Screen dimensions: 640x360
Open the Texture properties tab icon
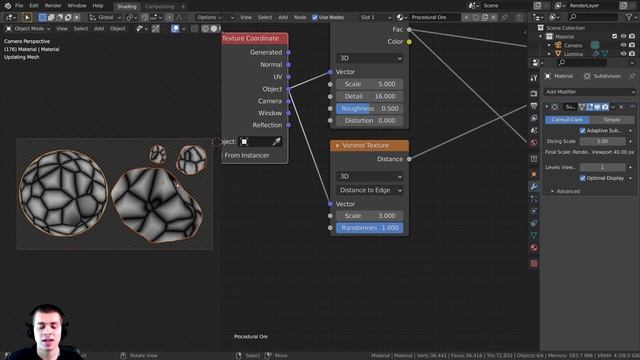pyautogui.click(x=533, y=263)
